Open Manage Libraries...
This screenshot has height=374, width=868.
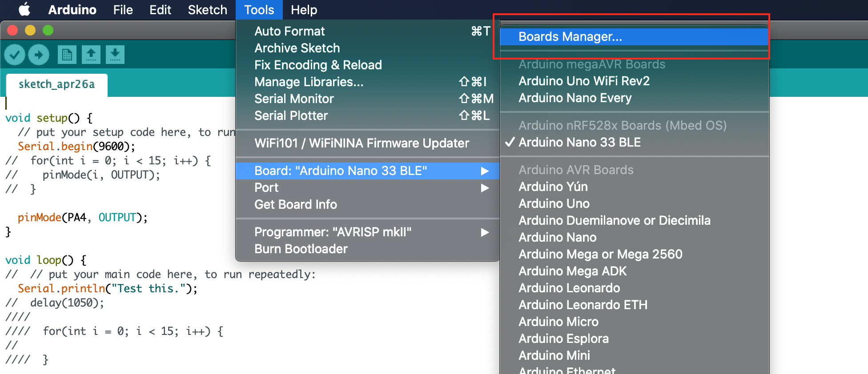point(367,82)
